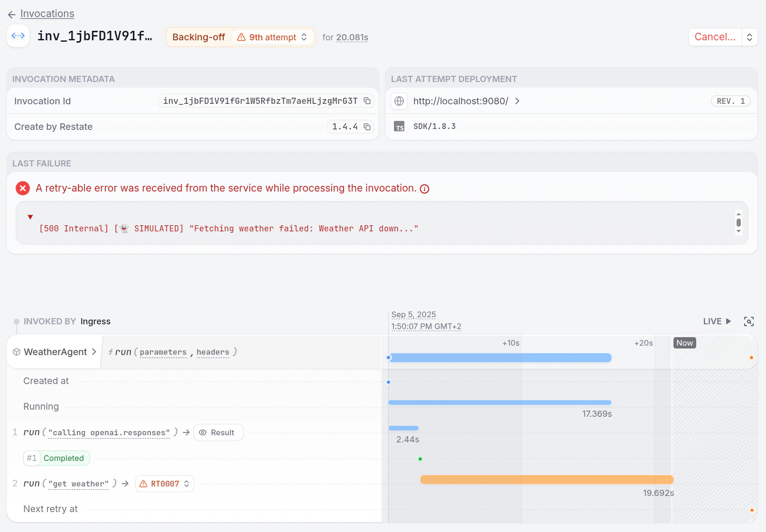Viewport: 766px width, 532px height.
Task: Open info icon next to retry-able error
Action: (425, 189)
